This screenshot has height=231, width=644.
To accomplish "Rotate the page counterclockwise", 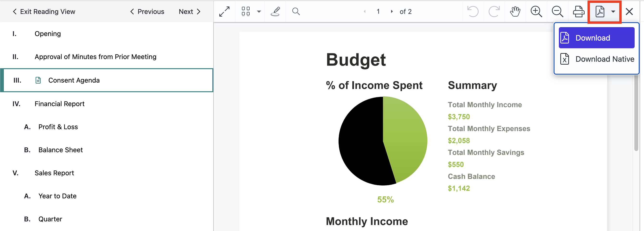I will coord(473,12).
